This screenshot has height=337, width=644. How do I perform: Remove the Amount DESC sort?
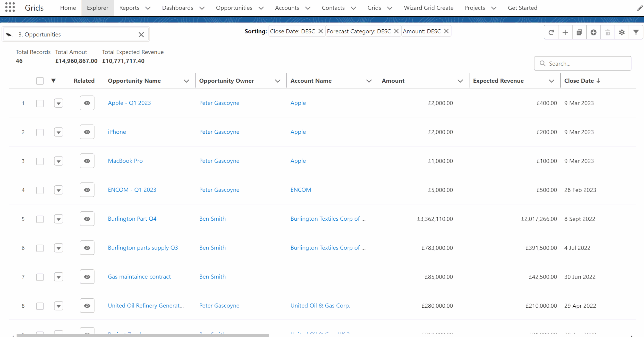446,31
